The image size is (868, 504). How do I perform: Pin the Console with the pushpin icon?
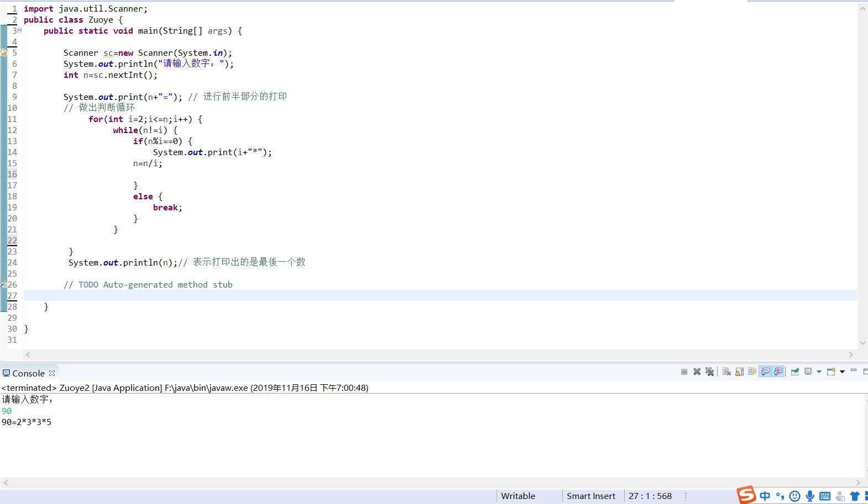[x=795, y=372]
